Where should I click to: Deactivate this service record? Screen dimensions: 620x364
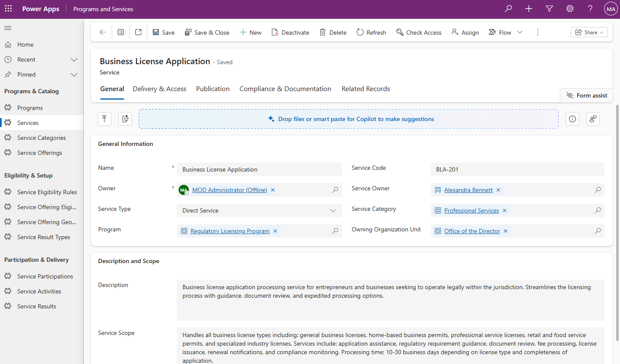pos(290,33)
